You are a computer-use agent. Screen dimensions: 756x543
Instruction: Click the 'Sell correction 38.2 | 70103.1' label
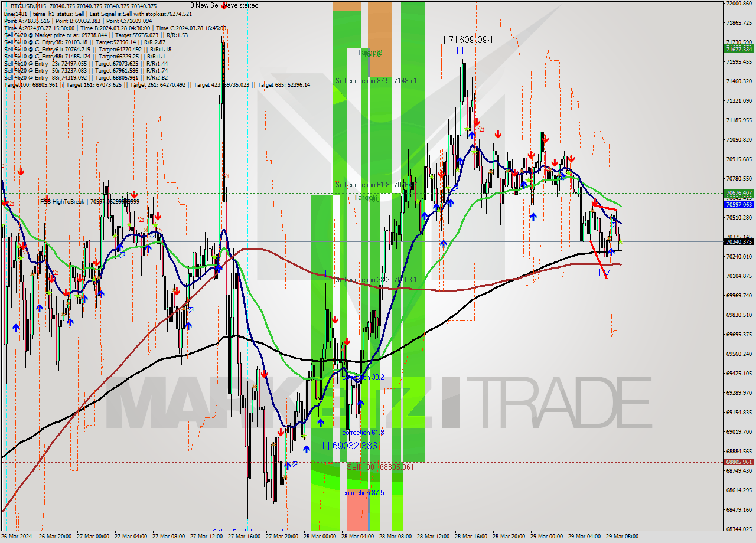point(376,280)
